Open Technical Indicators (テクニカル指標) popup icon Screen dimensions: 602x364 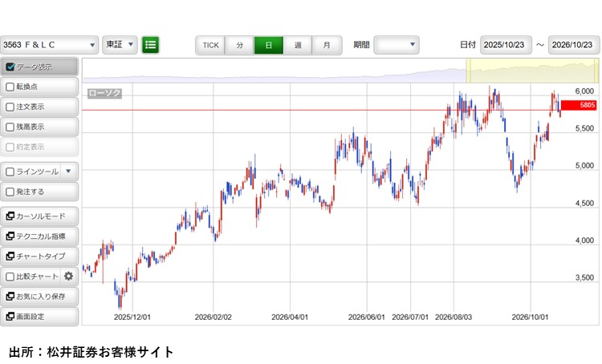coord(10,236)
